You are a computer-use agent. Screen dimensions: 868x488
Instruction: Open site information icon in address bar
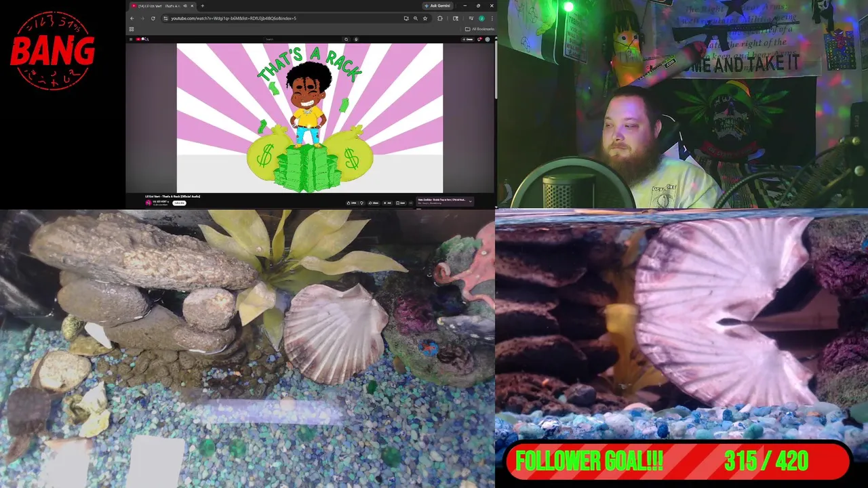click(165, 18)
